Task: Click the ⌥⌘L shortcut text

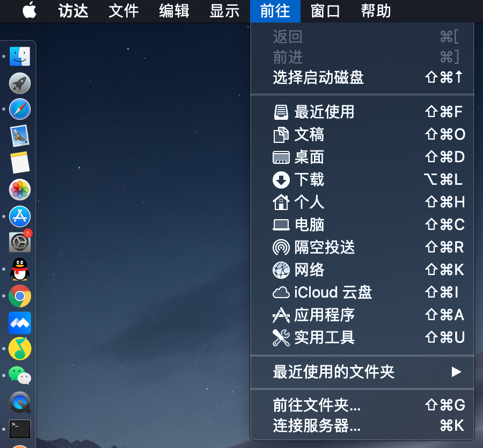Action: coord(443,180)
